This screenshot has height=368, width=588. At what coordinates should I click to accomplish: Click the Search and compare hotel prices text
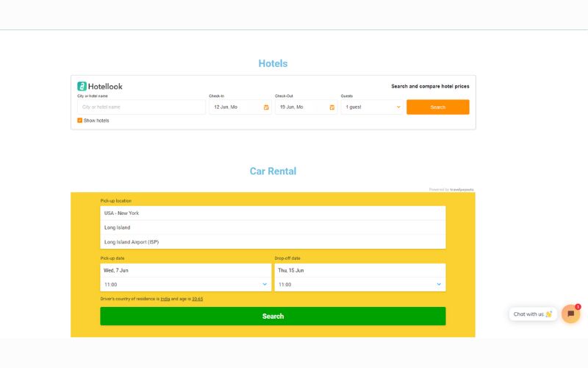[x=430, y=86]
